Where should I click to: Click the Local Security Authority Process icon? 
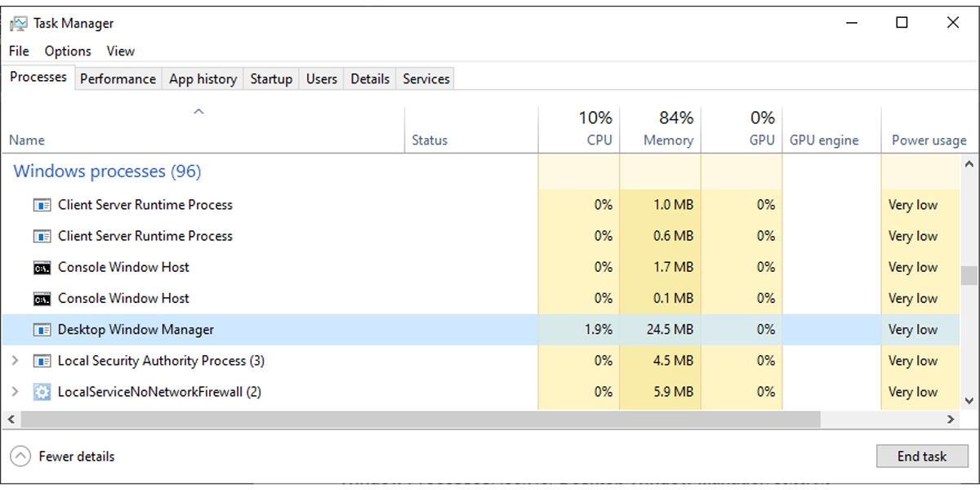(x=42, y=360)
